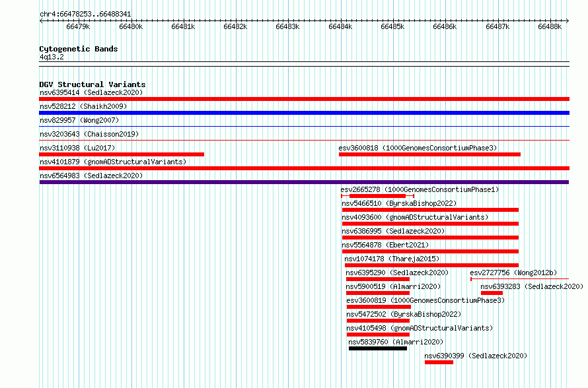Open variant label nsv5472502 (ByrskaBishop2022)
Image resolution: width=588 pixels, height=388 pixels.
pyautogui.click(x=404, y=314)
